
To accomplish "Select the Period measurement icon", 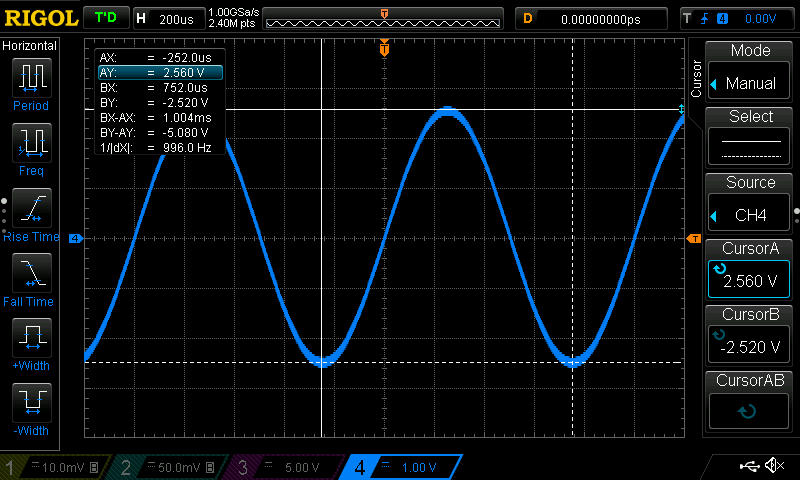I will [x=31, y=77].
